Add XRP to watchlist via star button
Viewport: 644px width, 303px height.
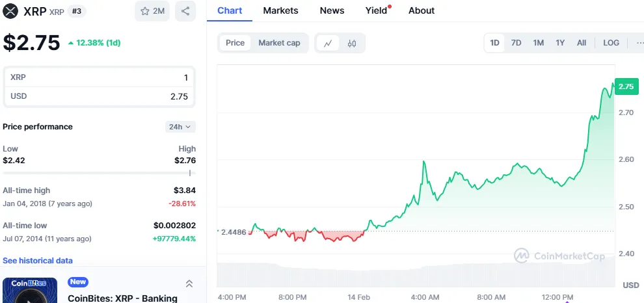point(152,11)
